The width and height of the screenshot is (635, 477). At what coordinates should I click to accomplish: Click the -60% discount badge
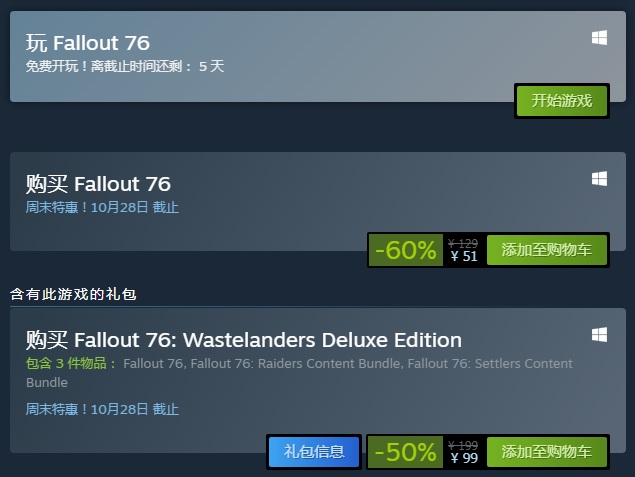pos(405,250)
